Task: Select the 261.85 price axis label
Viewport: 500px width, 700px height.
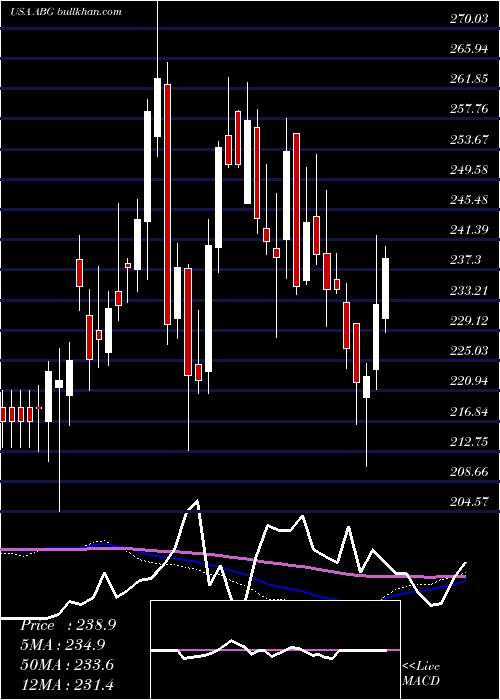Action: click(468, 79)
